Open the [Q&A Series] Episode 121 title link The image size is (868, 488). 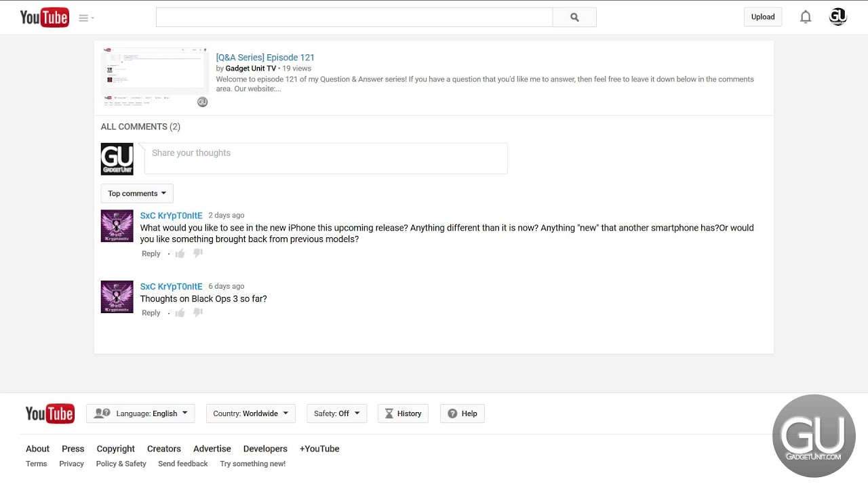(265, 58)
